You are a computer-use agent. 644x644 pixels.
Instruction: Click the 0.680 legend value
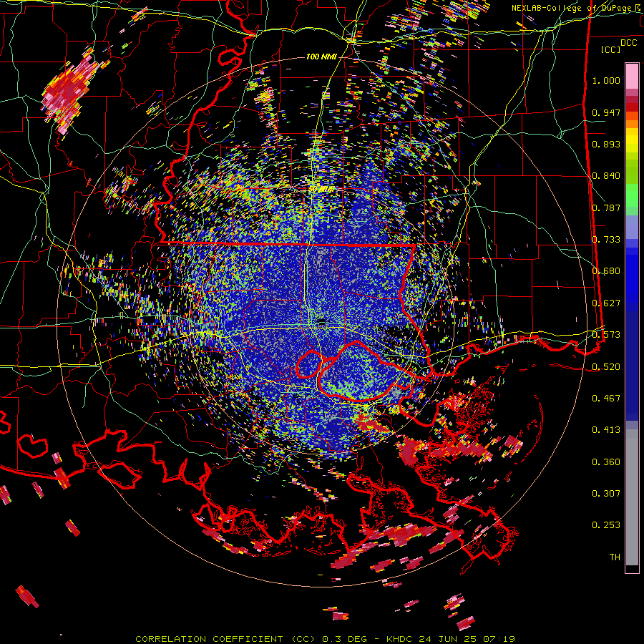tap(606, 271)
